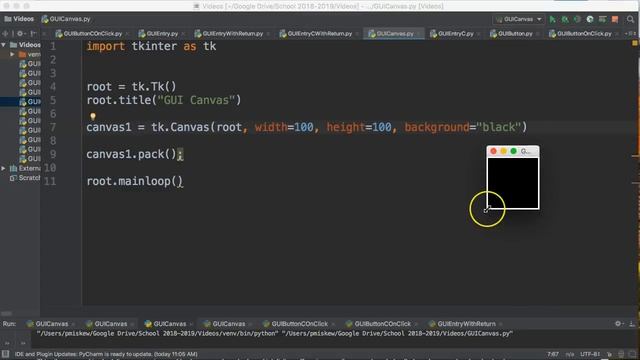The height and width of the screenshot is (360, 640).
Task: Start debugging with the bug icon
Action: (x=565, y=19)
